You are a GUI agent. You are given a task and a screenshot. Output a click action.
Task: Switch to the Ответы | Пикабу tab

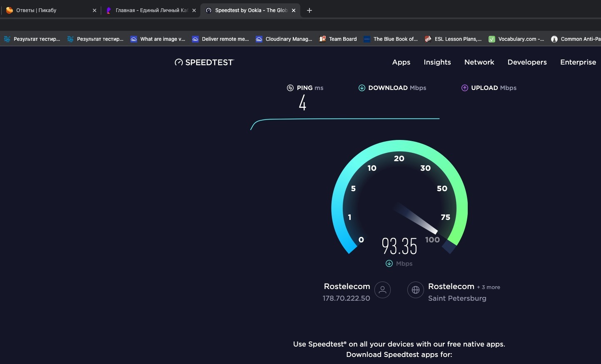[x=46, y=10]
